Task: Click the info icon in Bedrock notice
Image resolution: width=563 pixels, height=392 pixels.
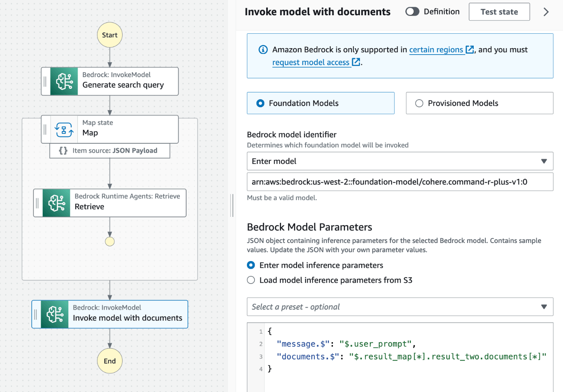Action: 263,49
